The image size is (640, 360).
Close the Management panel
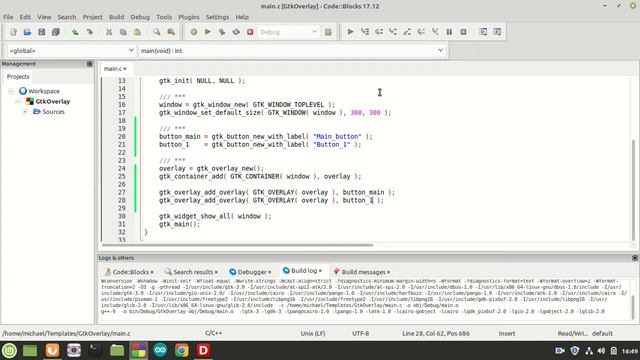click(x=90, y=64)
